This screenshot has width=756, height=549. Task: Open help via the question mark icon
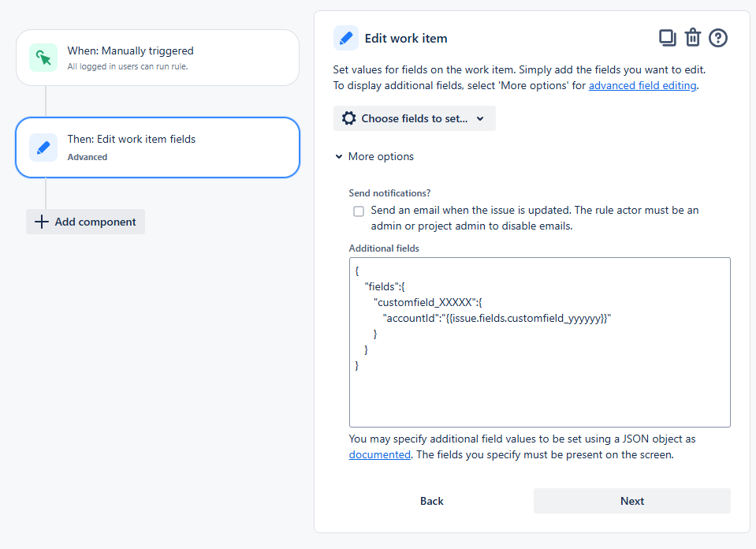[718, 37]
